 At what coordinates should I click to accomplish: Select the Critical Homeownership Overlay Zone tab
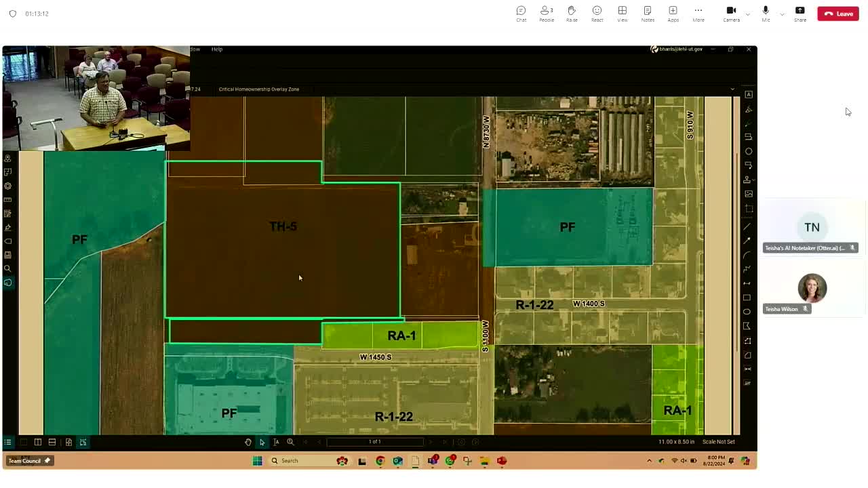pyautogui.click(x=258, y=89)
